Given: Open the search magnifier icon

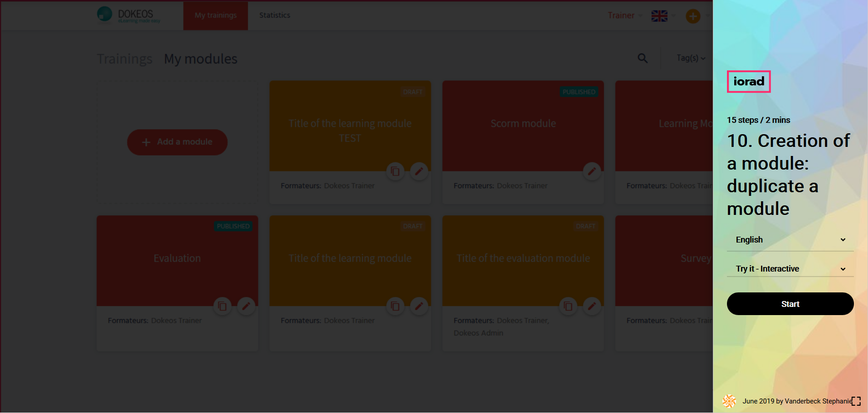Looking at the screenshot, I should 643,58.
